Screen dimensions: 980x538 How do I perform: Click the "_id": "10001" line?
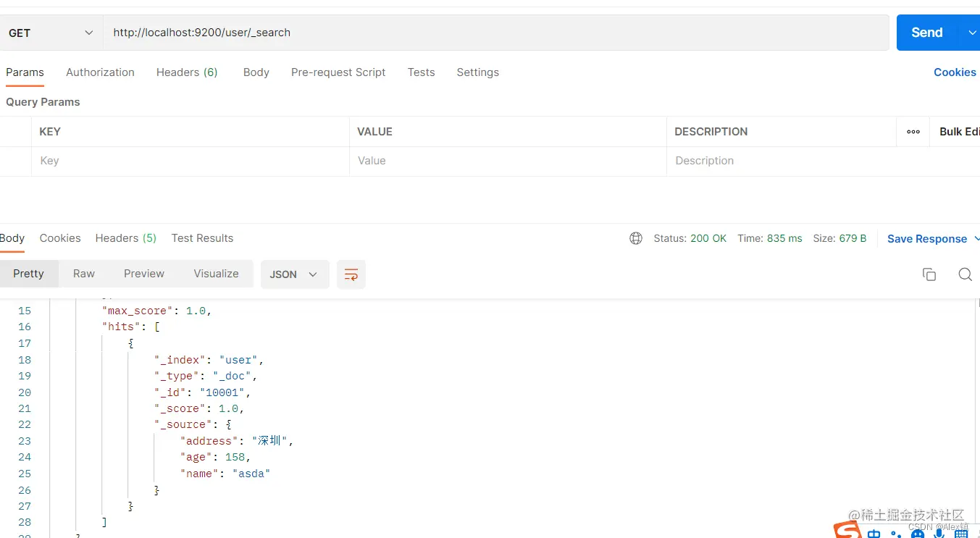pos(202,392)
